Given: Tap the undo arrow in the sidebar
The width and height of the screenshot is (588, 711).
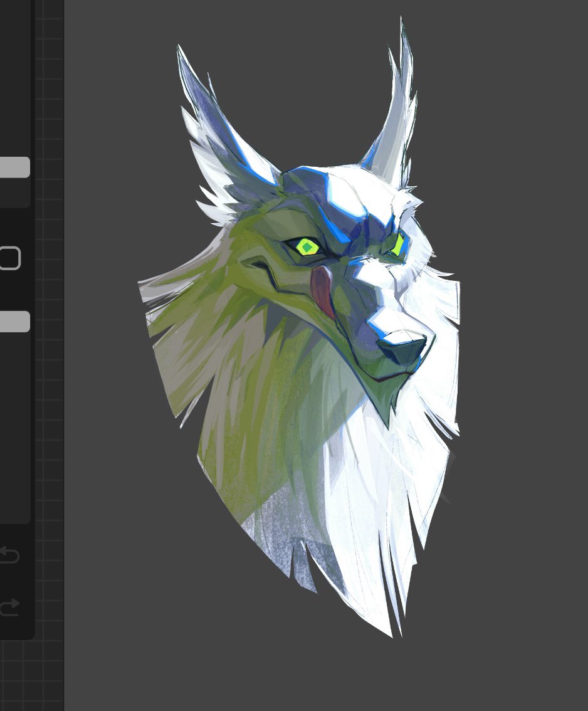Looking at the screenshot, I should pos(9,554).
